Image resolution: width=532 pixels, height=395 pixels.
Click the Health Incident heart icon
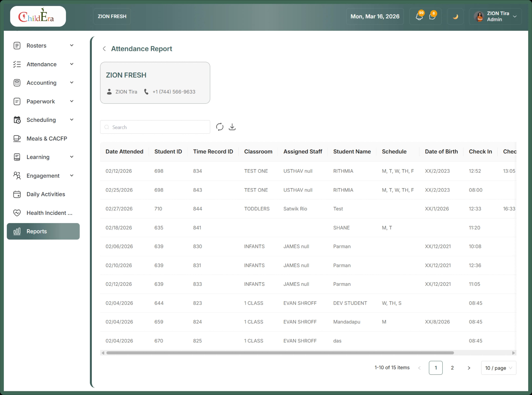click(x=17, y=213)
